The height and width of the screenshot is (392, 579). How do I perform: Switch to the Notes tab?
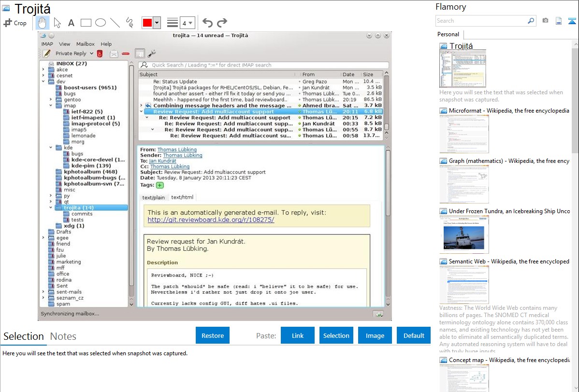(63, 336)
